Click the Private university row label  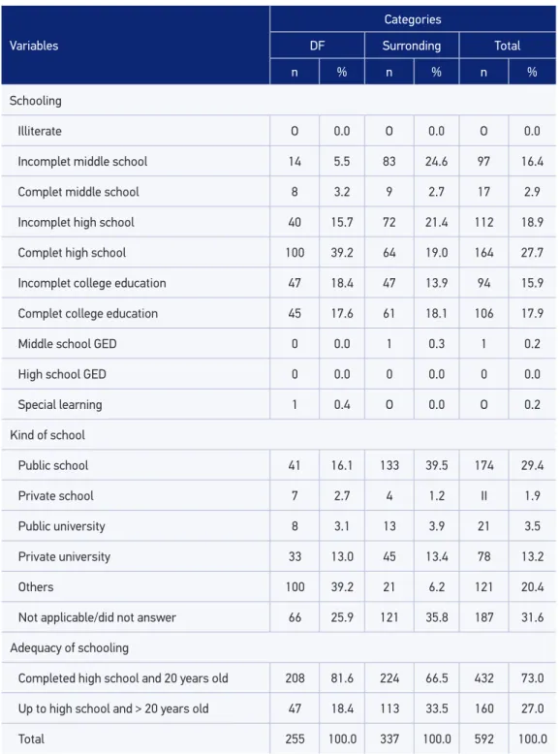(x=64, y=556)
